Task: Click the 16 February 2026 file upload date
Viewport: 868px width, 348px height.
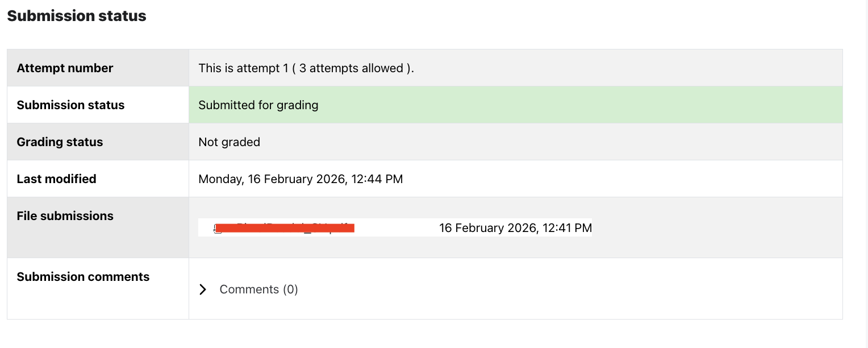Action: coord(487,228)
